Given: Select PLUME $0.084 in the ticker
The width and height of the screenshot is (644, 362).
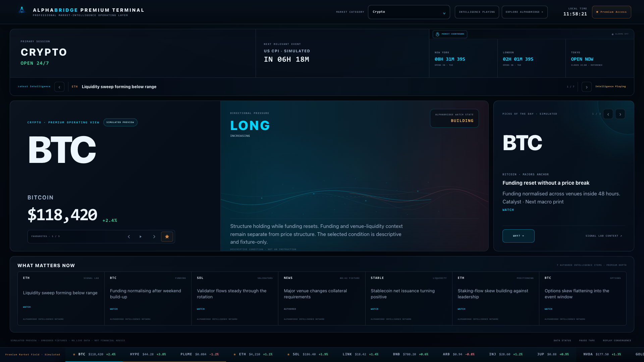Looking at the screenshot, I should [200, 354].
